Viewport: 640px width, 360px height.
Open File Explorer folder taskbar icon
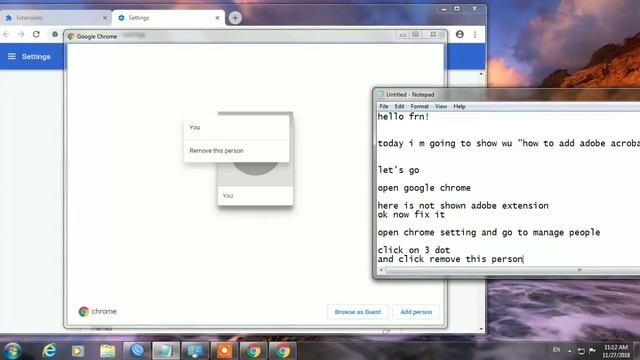(108, 351)
